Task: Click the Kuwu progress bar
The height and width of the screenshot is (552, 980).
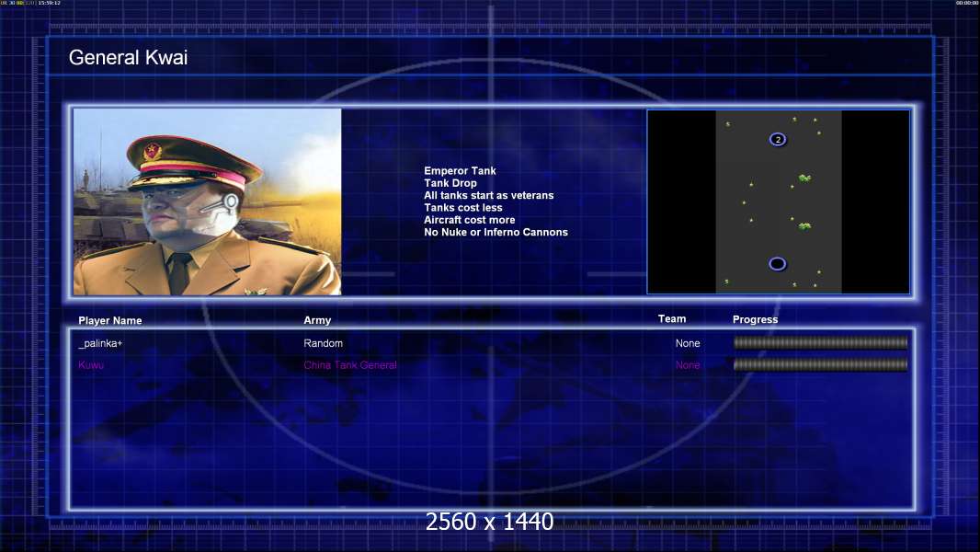Action: point(821,364)
